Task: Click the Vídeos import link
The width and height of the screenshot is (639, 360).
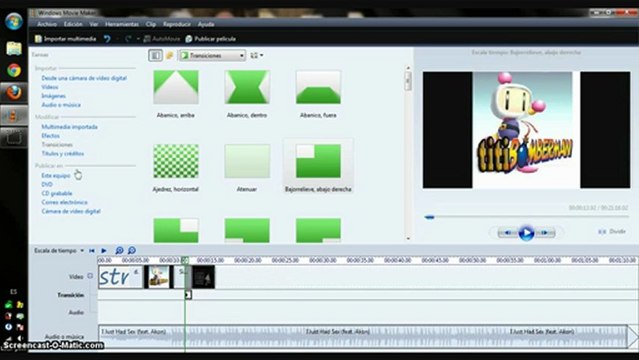Action: click(50, 87)
